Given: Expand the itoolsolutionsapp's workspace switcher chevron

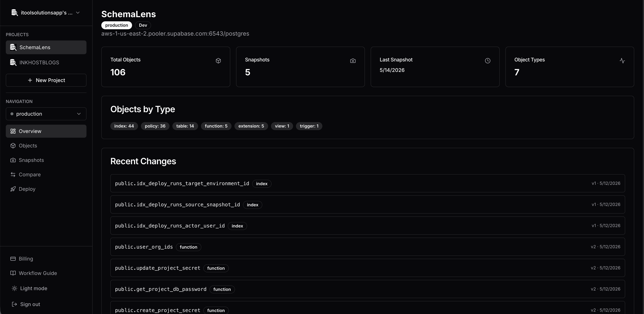Looking at the screenshot, I should [78, 12].
